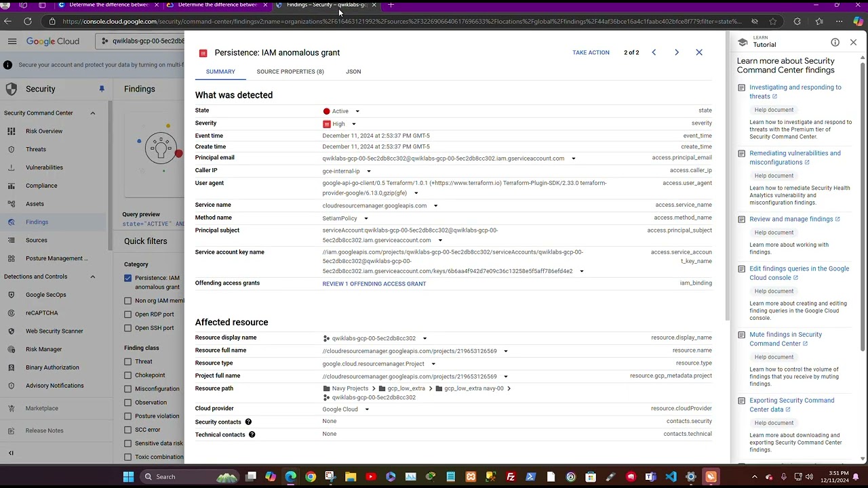Screen dimensions: 868x488
Task: Open a new browser tab
Action: (x=391, y=5)
